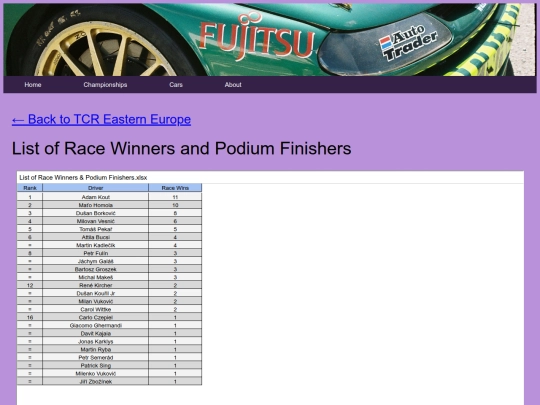
Task: Select the Mato Homola driver cell
Action: [95, 205]
